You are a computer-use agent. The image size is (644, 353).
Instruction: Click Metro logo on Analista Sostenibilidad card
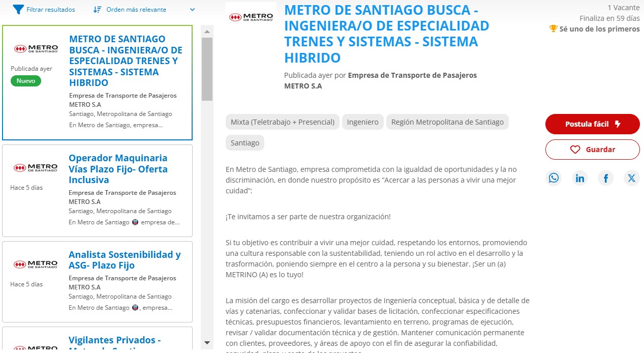[36, 264]
